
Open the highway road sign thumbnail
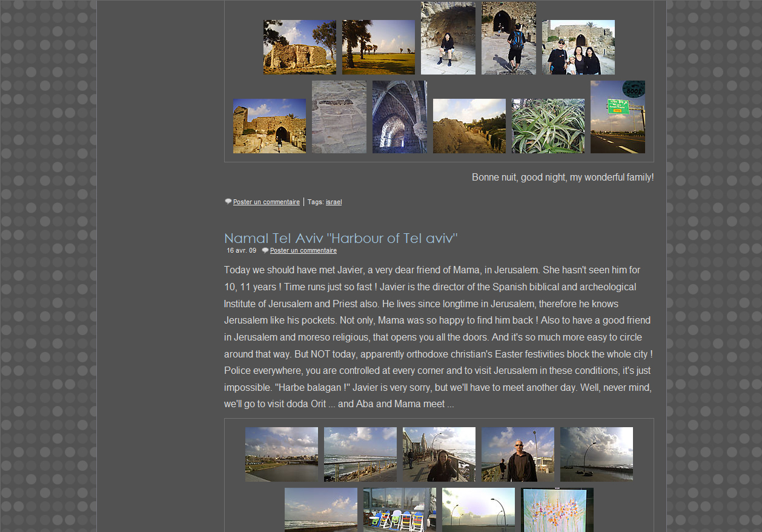pyautogui.click(x=617, y=117)
